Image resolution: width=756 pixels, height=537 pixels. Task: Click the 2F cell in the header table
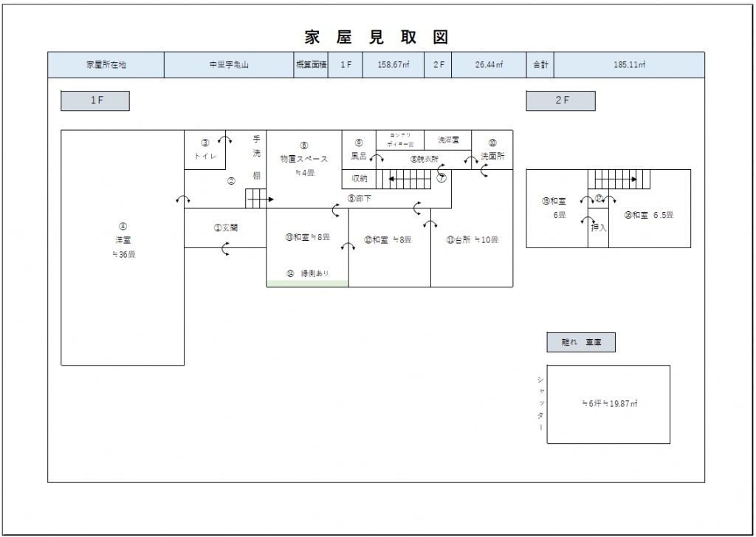[x=438, y=65]
